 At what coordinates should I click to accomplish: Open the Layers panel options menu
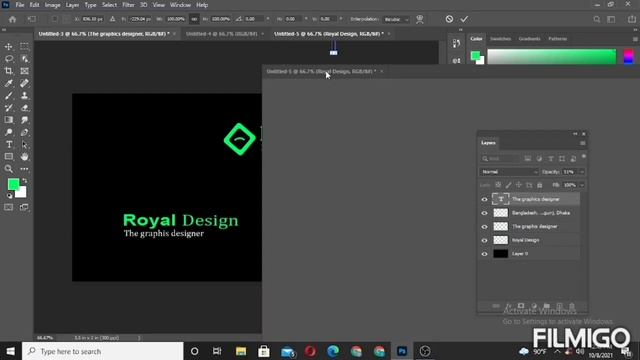[582, 143]
